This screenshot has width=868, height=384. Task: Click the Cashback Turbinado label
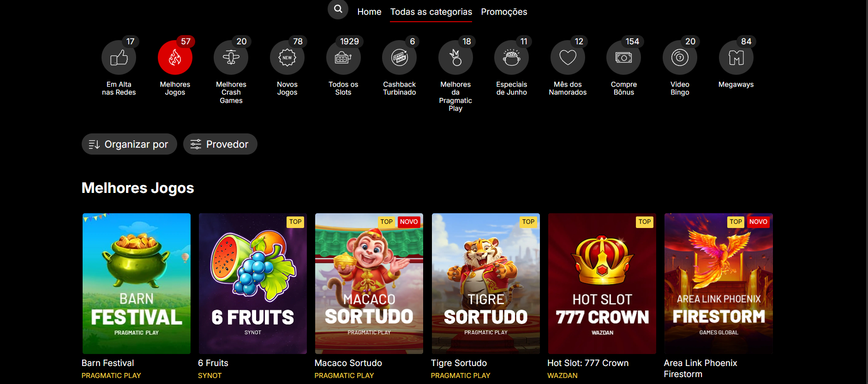coord(400,88)
